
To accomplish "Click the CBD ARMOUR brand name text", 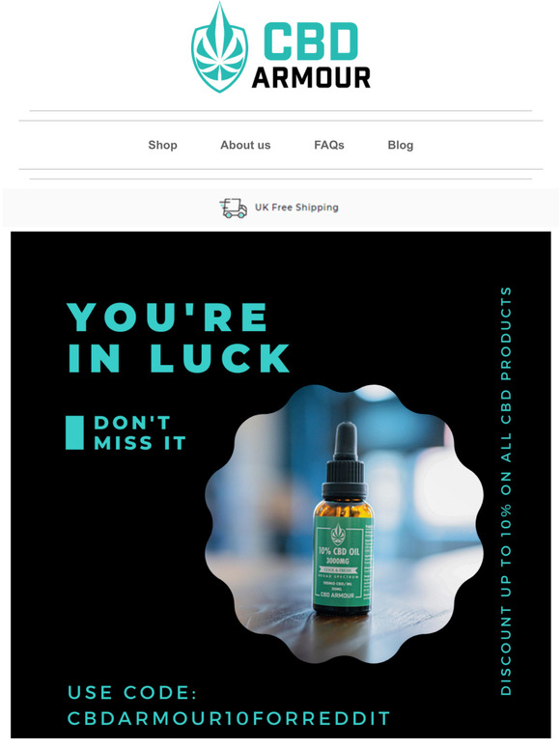I will pyautogui.click(x=311, y=56).
